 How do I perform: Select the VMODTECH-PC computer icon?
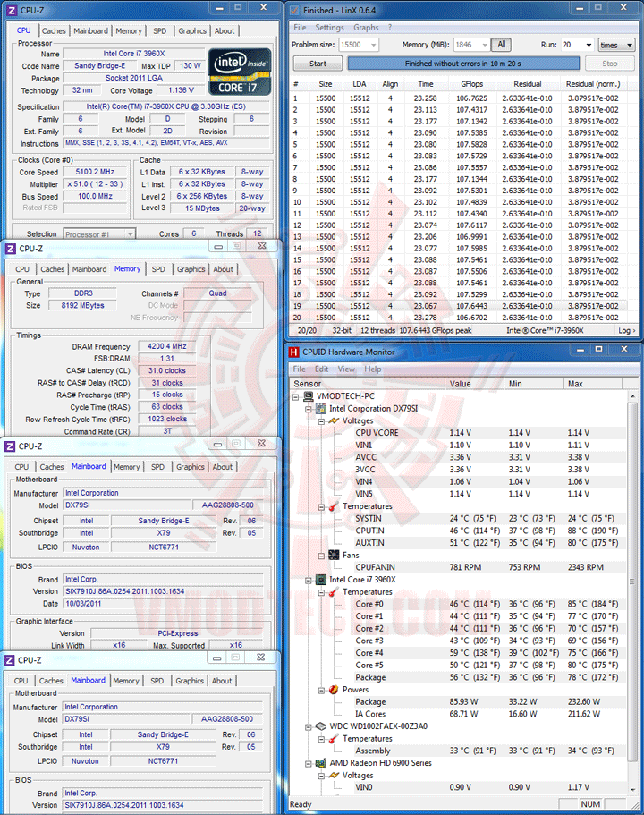(309, 396)
